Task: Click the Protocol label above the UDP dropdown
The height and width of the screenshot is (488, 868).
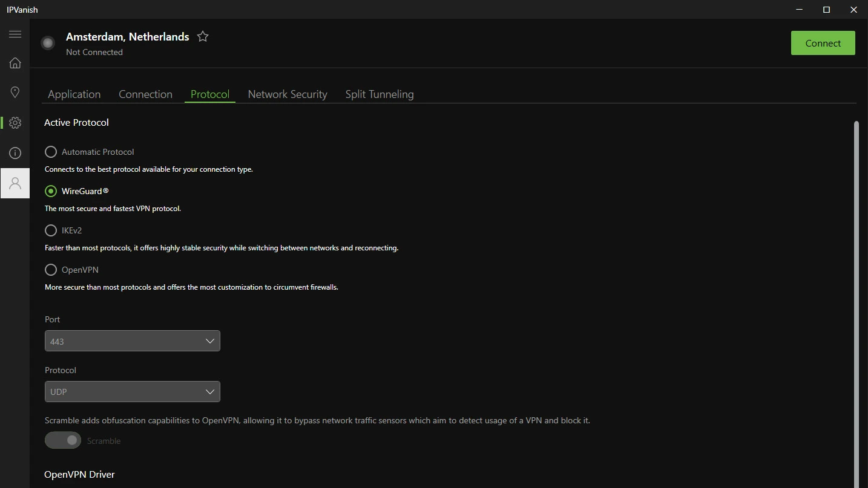Action: pyautogui.click(x=61, y=370)
